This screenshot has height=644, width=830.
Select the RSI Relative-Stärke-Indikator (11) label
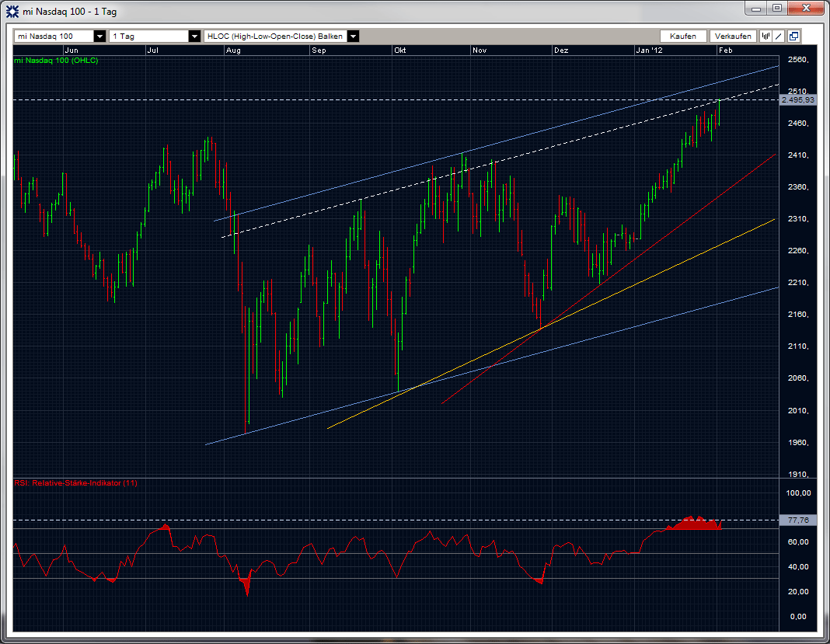(x=75, y=482)
